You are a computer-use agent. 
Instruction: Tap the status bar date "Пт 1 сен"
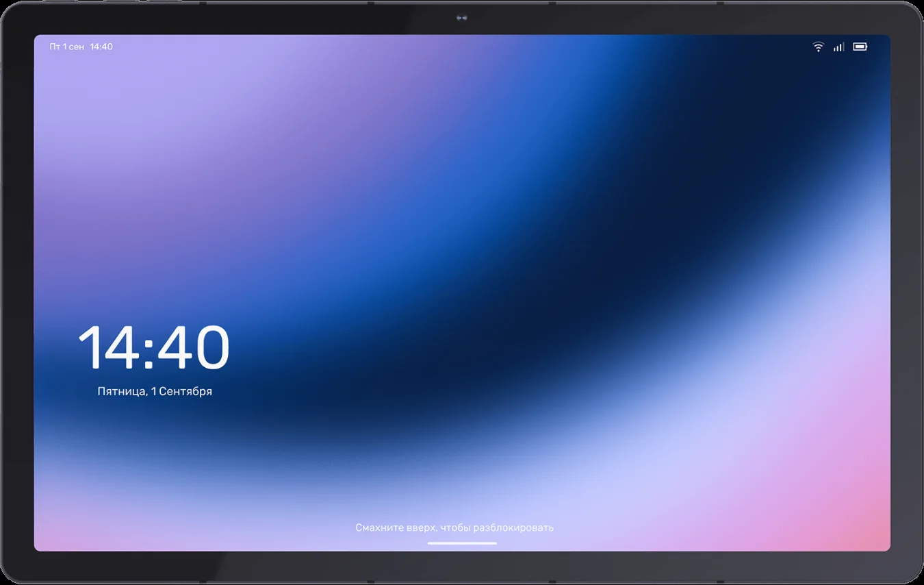pyautogui.click(x=67, y=47)
